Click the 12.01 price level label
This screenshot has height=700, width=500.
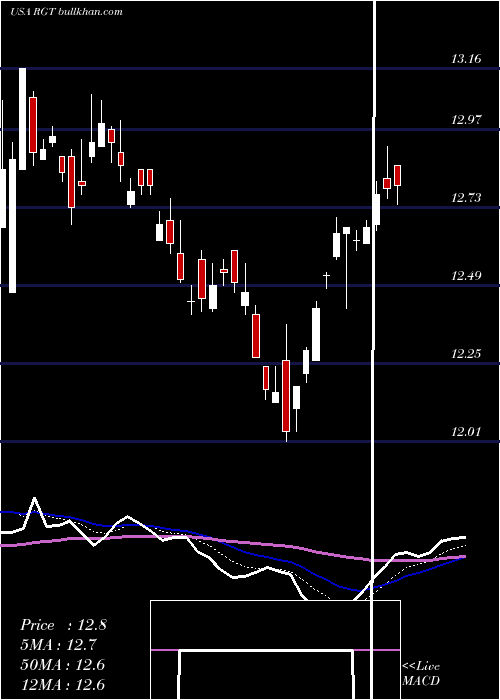[467, 431]
